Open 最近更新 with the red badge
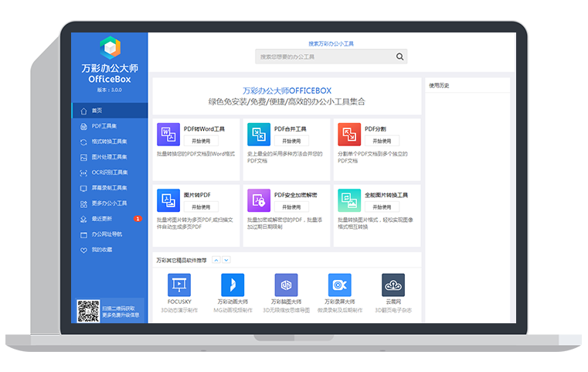 tap(102, 219)
